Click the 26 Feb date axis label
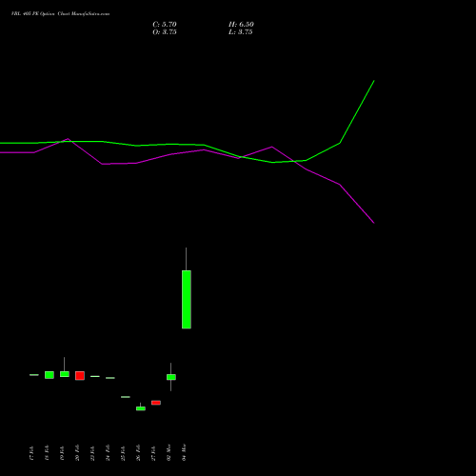 [x=138, y=453]
